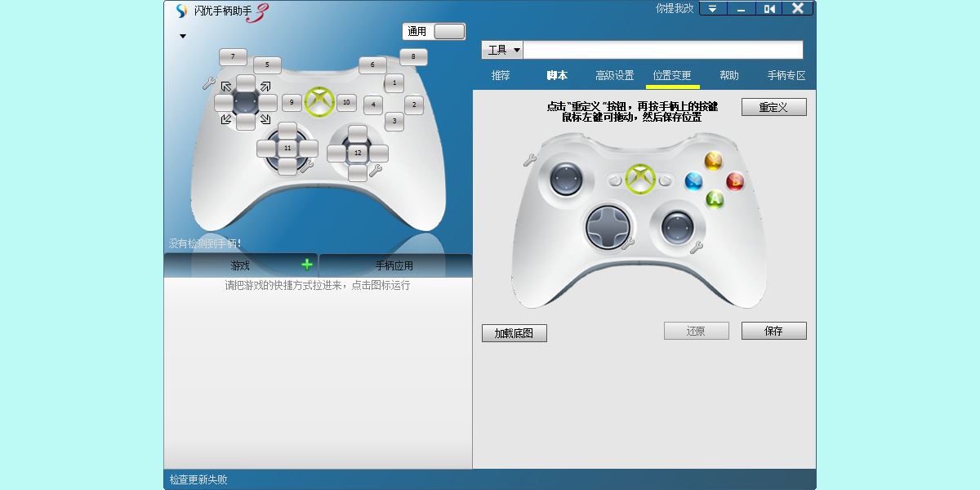The width and height of the screenshot is (980, 490).
Task: Select the green Xbox guide button on the controller
Action: [318, 102]
